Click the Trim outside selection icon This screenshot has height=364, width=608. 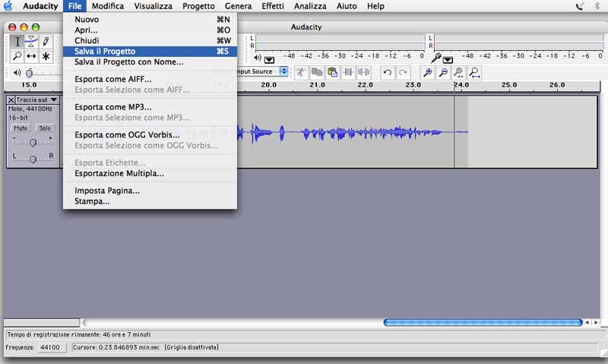click(x=348, y=72)
